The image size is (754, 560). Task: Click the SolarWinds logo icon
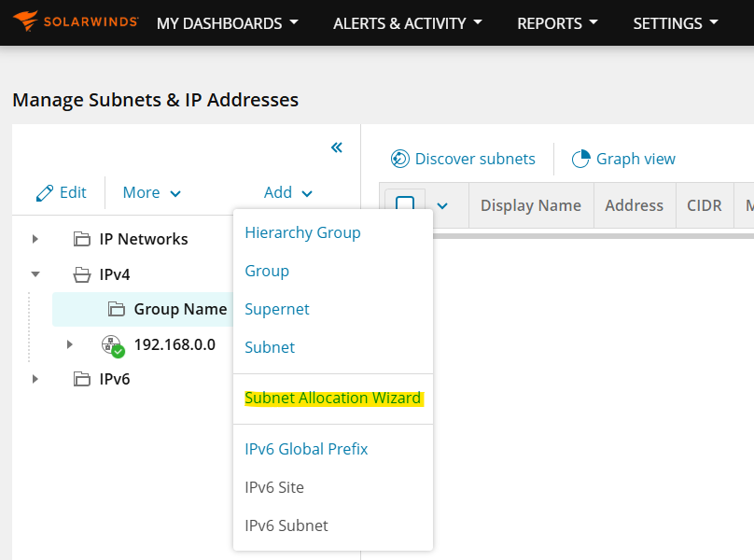[26, 21]
